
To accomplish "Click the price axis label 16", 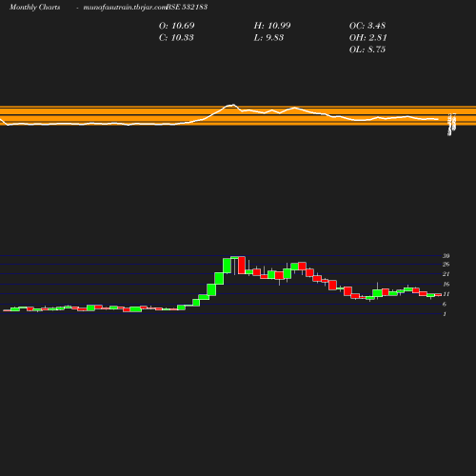I will tap(446, 284).
